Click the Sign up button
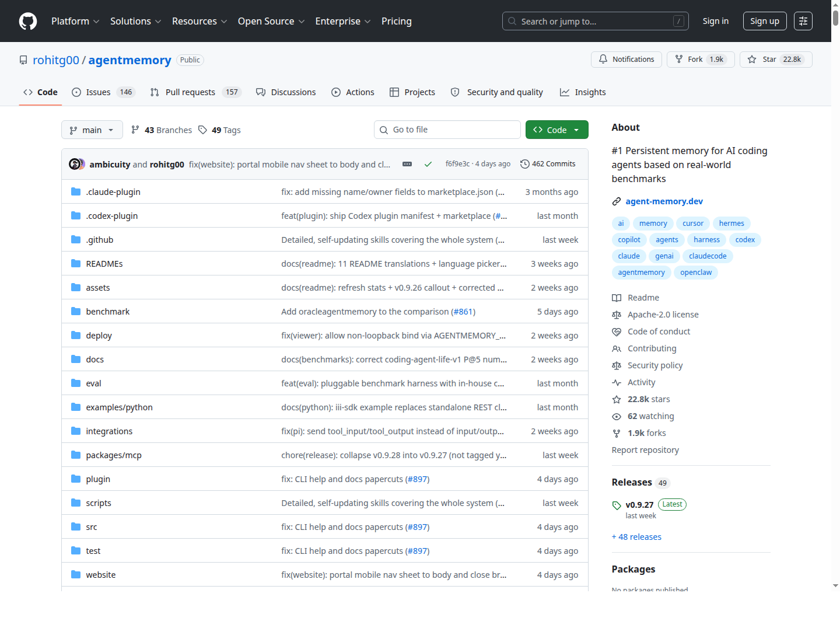Viewport: 840px width, 642px height. pos(765,21)
